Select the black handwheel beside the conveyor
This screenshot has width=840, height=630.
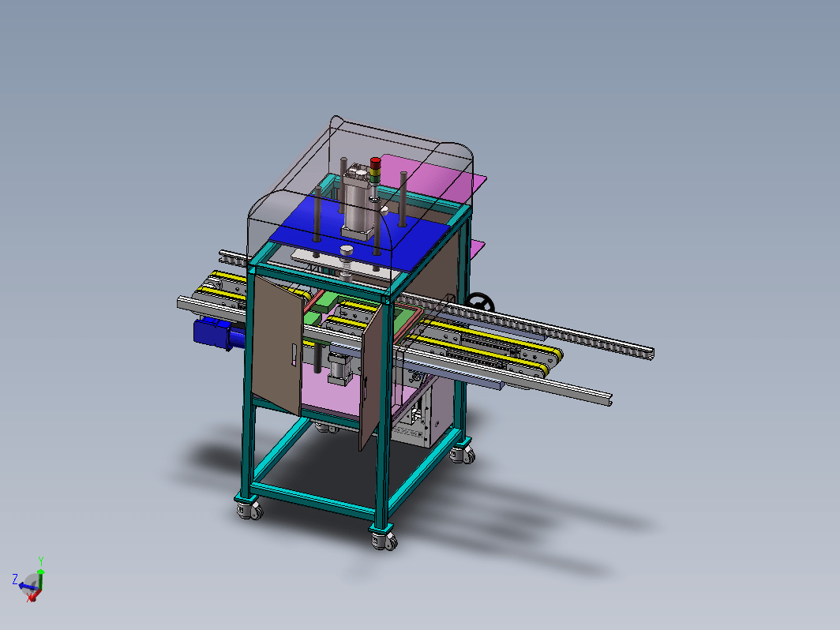point(480,302)
